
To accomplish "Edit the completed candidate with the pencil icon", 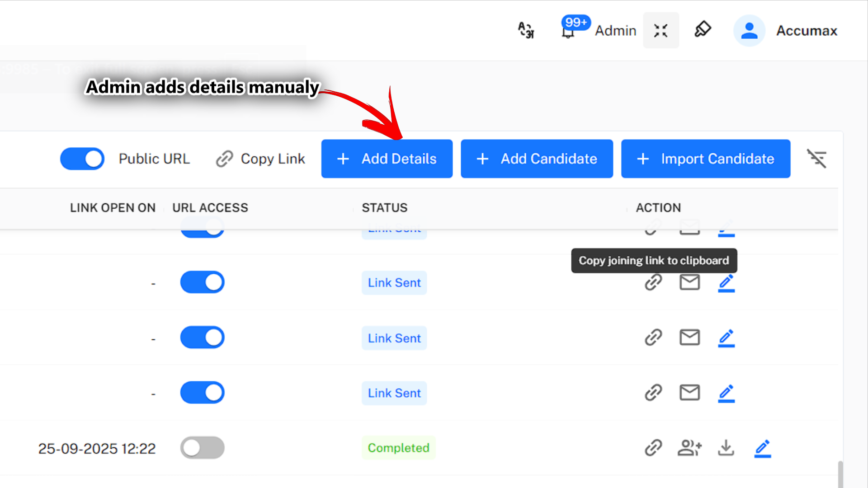I will click(763, 448).
